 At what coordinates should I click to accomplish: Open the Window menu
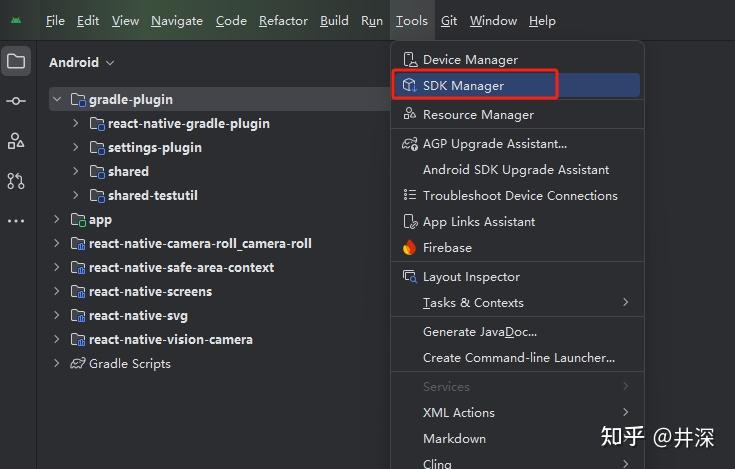pos(493,21)
